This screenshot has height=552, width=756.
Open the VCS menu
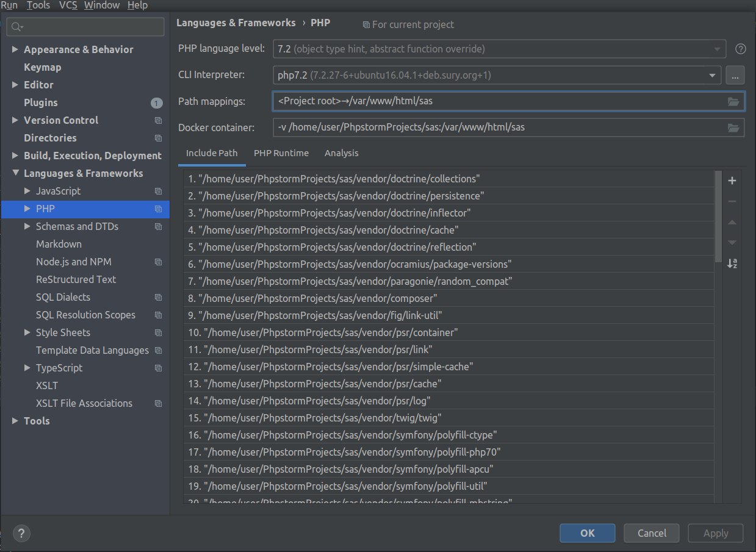pyautogui.click(x=68, y=5)
